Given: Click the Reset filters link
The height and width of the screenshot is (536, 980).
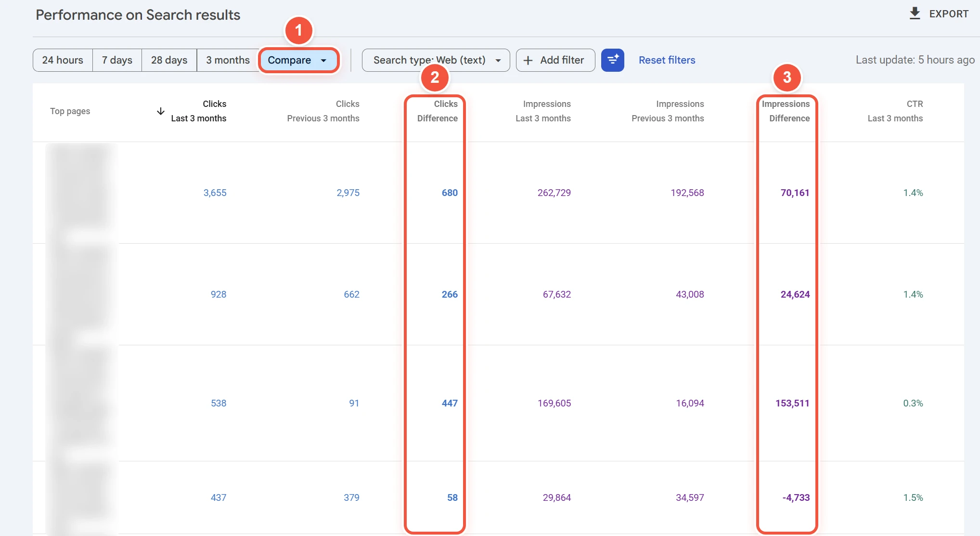Looking at the screenshot, I should [667, 60].
